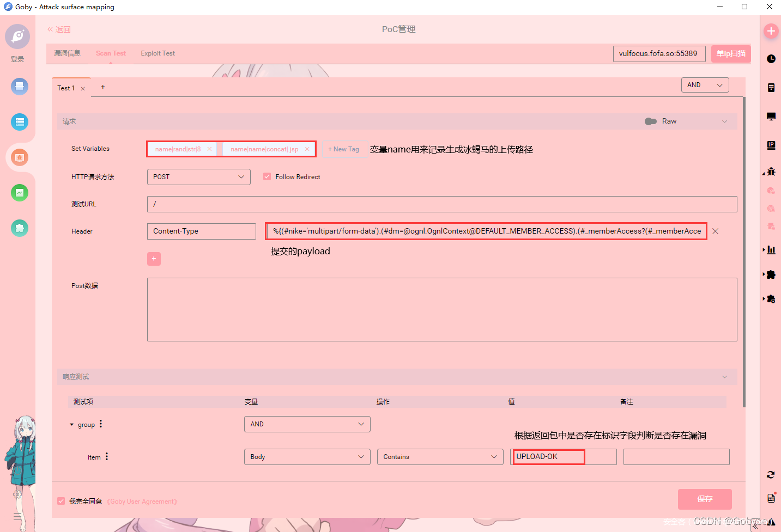Collapse the request section chevron
Screen dimensions: 781x532
pos(725,121)
